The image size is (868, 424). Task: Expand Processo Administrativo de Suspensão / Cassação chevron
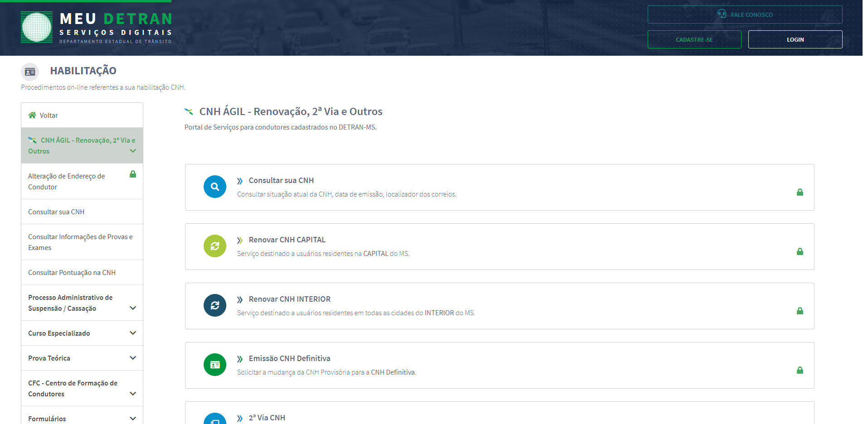pyautogui.click(x=133, y=308)
